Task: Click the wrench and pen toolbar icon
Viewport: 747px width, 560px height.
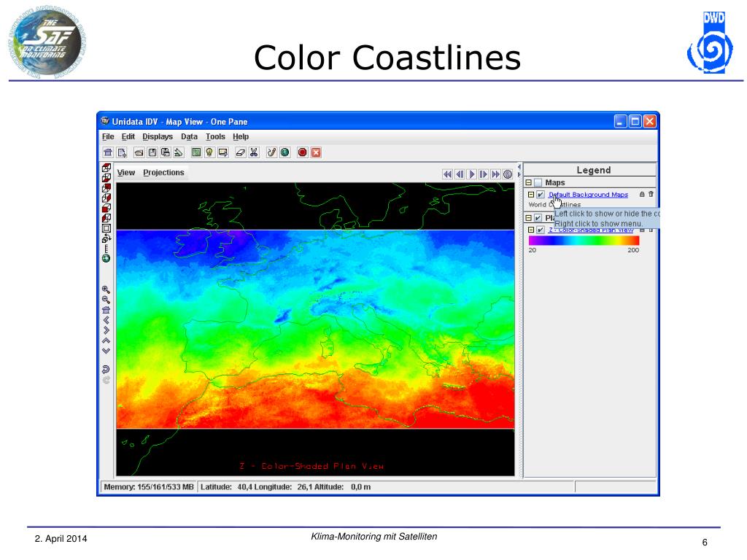Action: [x=271, y=152]
